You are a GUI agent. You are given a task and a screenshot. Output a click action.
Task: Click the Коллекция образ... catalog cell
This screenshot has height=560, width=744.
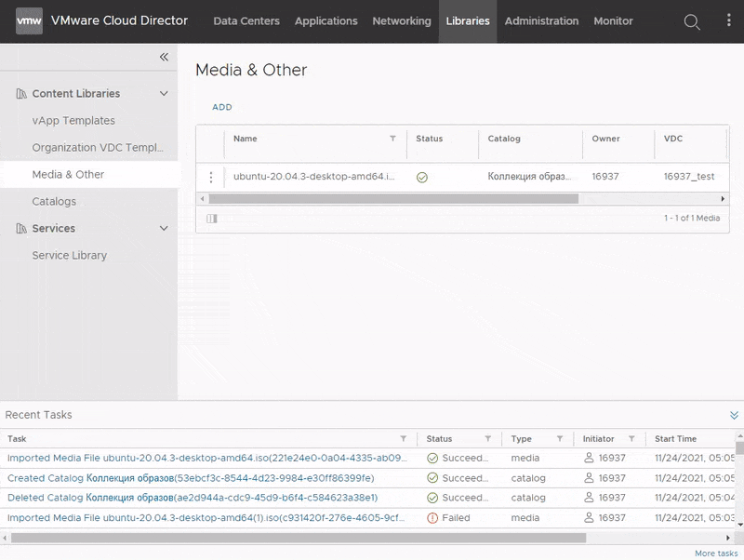click(529, 177)
